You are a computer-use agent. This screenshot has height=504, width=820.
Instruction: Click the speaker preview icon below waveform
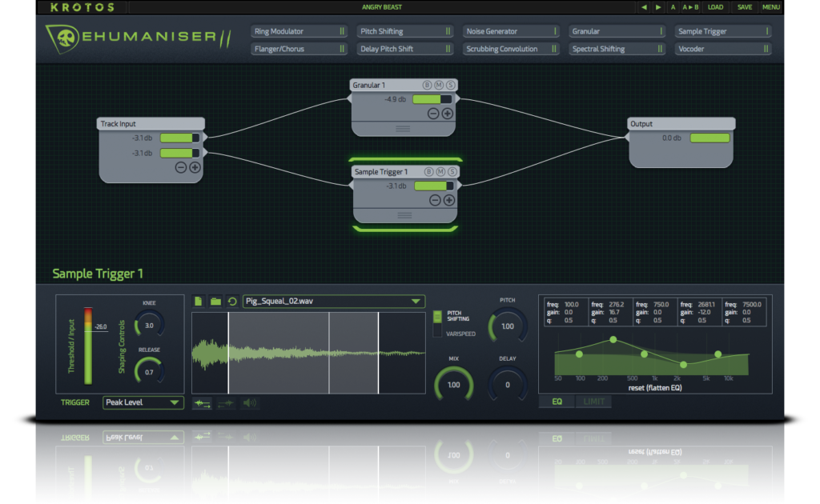(251, 402)
